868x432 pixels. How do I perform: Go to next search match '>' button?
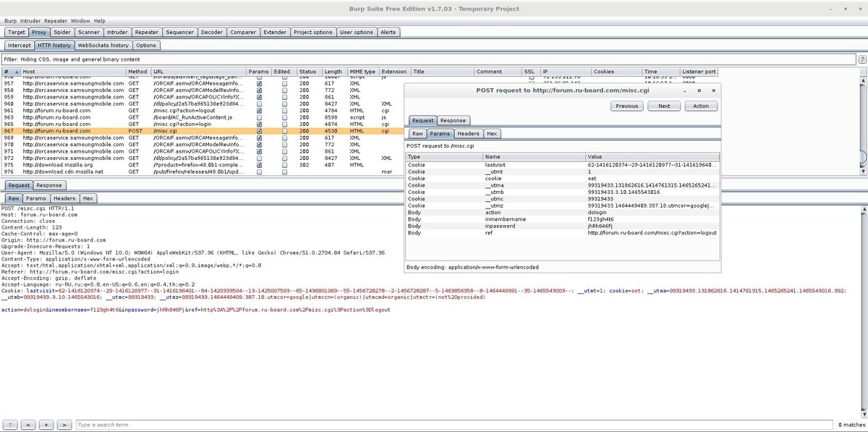point(64,425)
